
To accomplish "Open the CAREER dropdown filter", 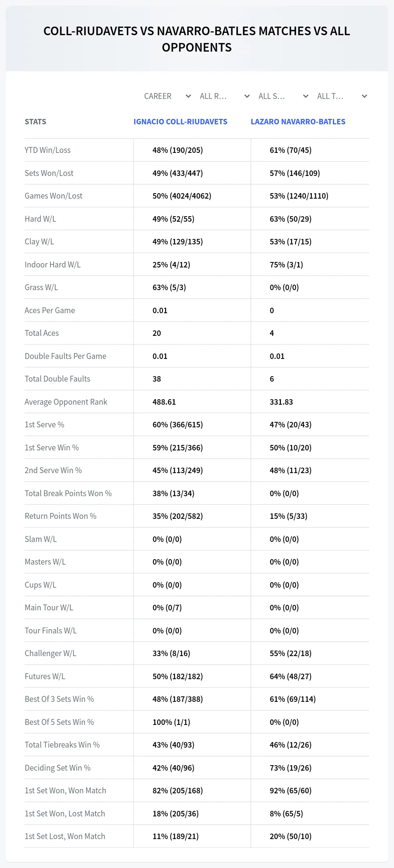I will tap(167, 96).
